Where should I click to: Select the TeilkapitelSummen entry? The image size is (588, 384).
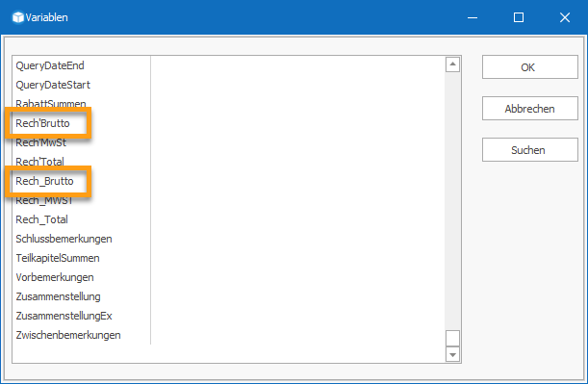pos(58,258)
